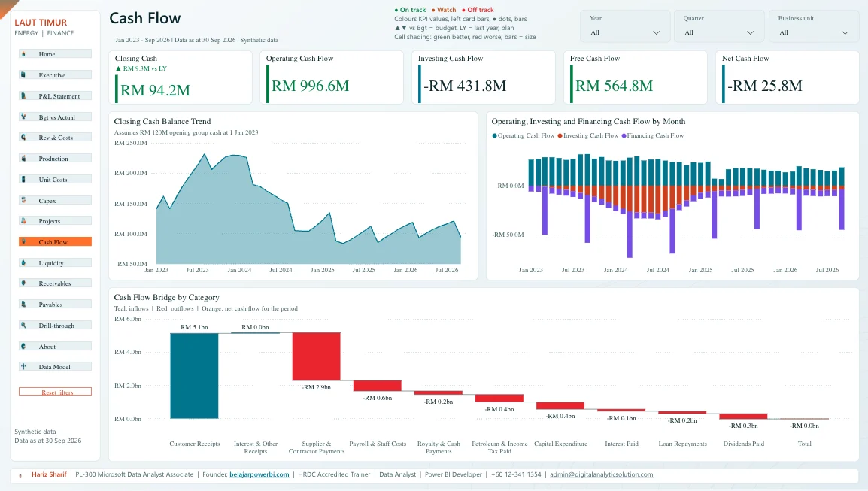Click the Unit Costs icon
The image size is (868, 491).
pos(23,180)
